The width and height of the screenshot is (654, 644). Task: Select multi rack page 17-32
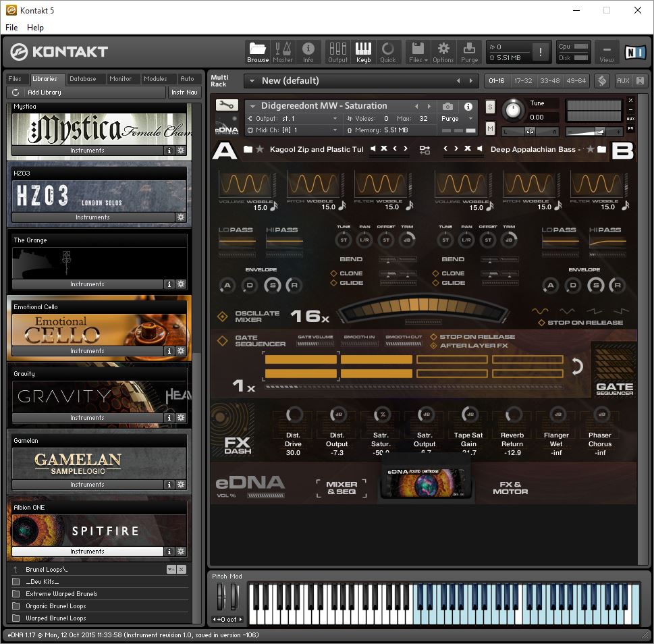[x=523, y=81]
